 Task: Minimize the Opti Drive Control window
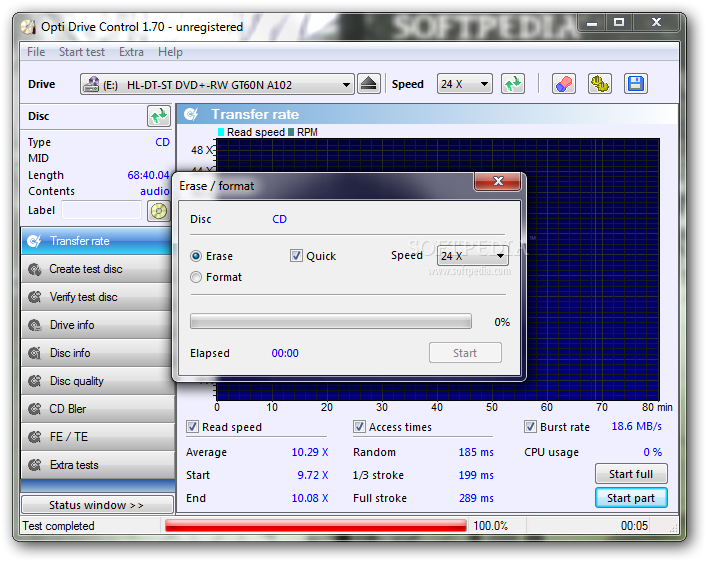[x=592, y=23]
